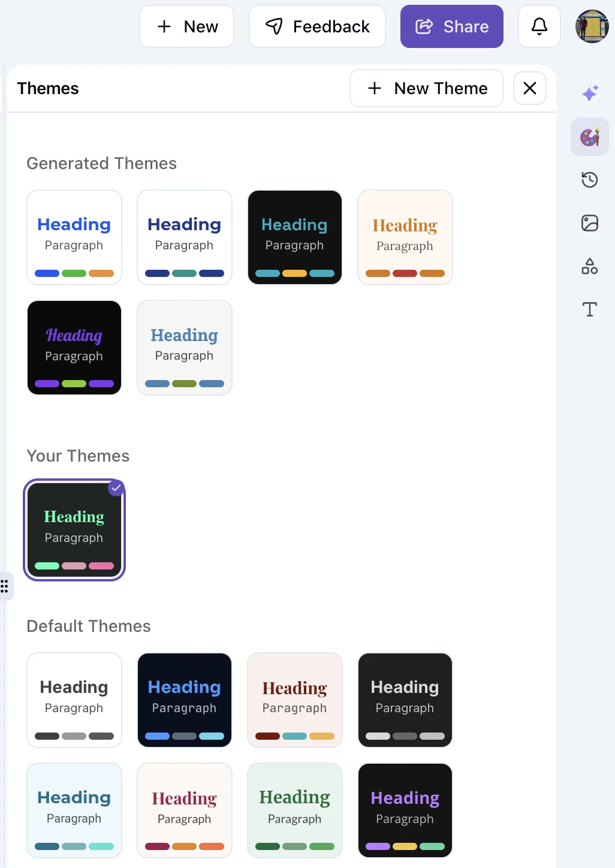Create a New Theme

tap(426, 88)
